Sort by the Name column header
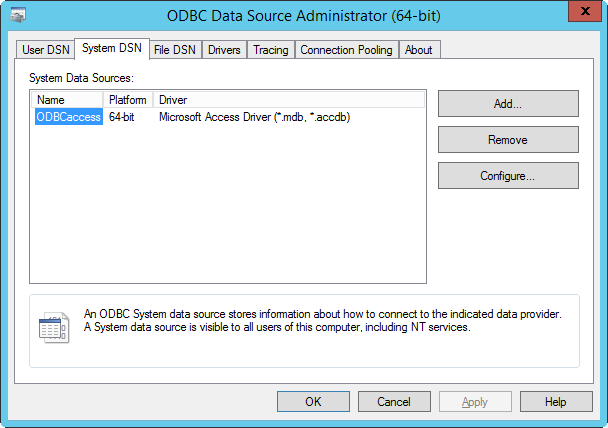Screen dimensions: 608x428 click(x=68, y=100)
